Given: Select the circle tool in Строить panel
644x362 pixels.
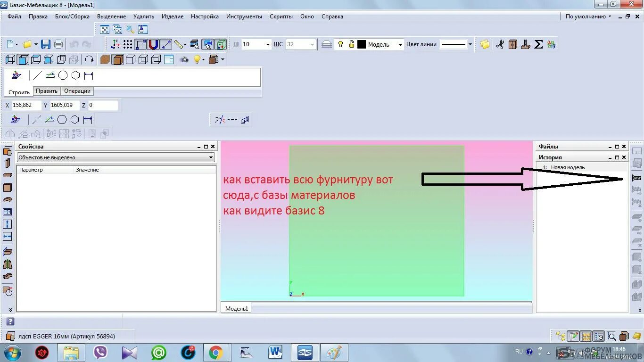Looking at the screenshot, I should click(x=63, y=75).
